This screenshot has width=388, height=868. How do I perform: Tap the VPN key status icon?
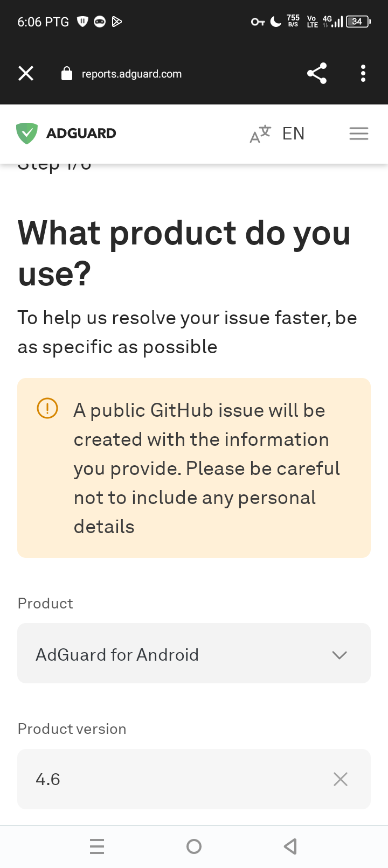pyautogui.click(x=258, y=22)
